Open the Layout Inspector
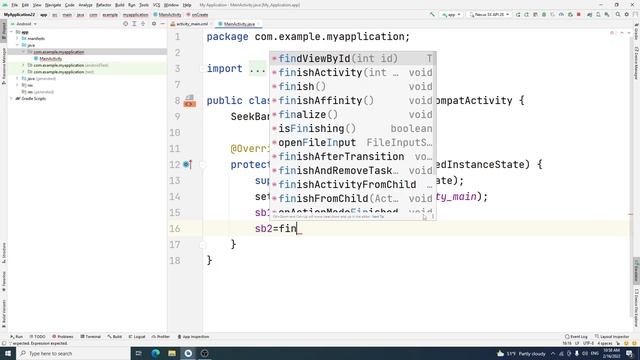Image resolution: width=640 pixels, height=360 pixels. (x=612, y=337)
